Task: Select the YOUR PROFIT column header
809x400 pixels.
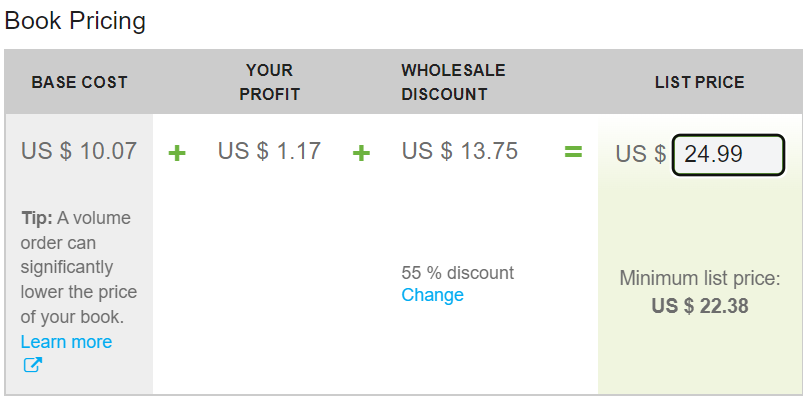Action: [269, 82]
